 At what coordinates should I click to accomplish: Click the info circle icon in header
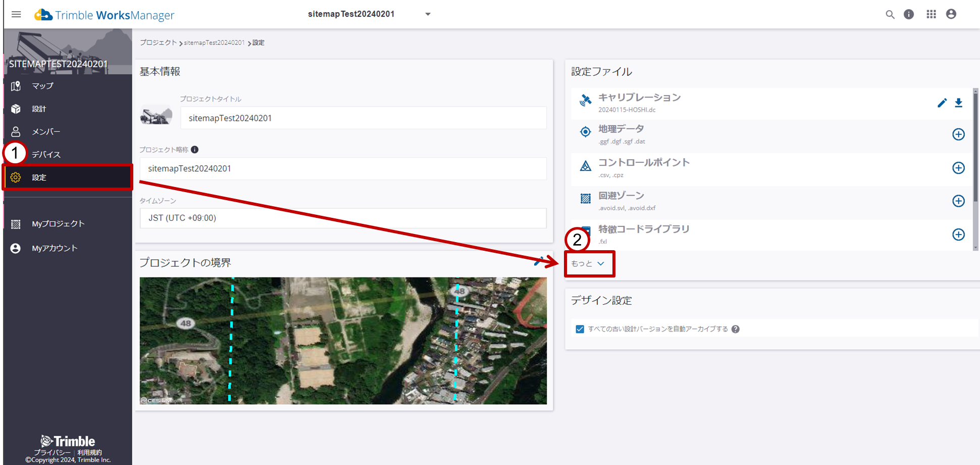(909, 14)
